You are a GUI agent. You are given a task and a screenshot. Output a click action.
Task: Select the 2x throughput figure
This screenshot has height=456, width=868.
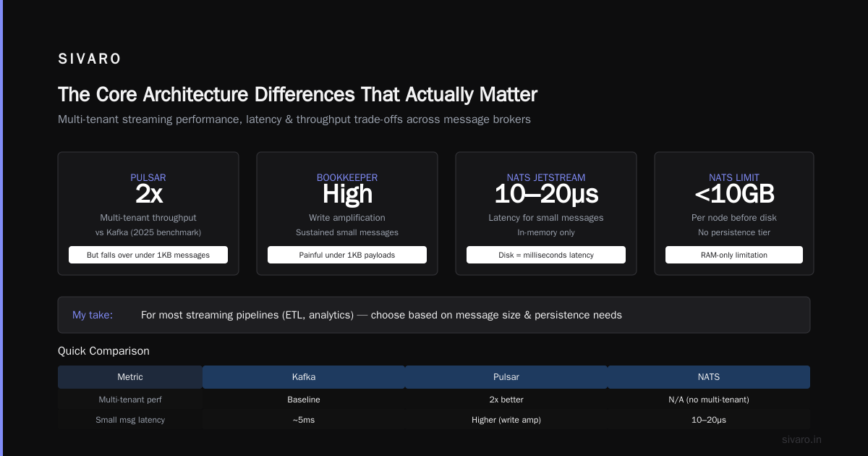click(148, 194)
